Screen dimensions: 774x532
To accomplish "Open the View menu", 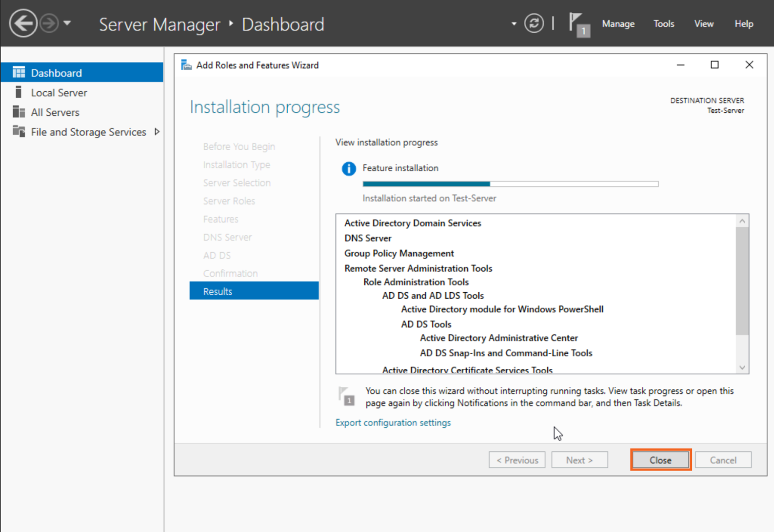I will [x=703, y=24].
